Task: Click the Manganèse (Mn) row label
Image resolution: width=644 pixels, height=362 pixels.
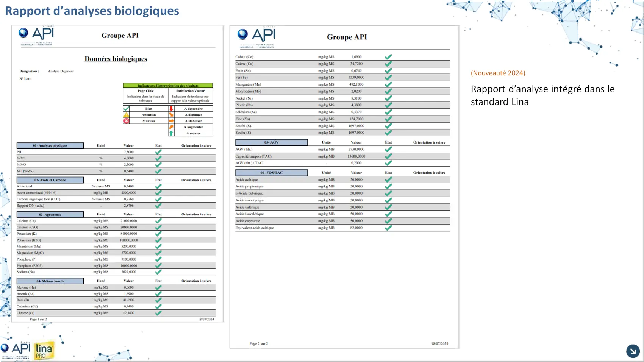Action: 248,84
